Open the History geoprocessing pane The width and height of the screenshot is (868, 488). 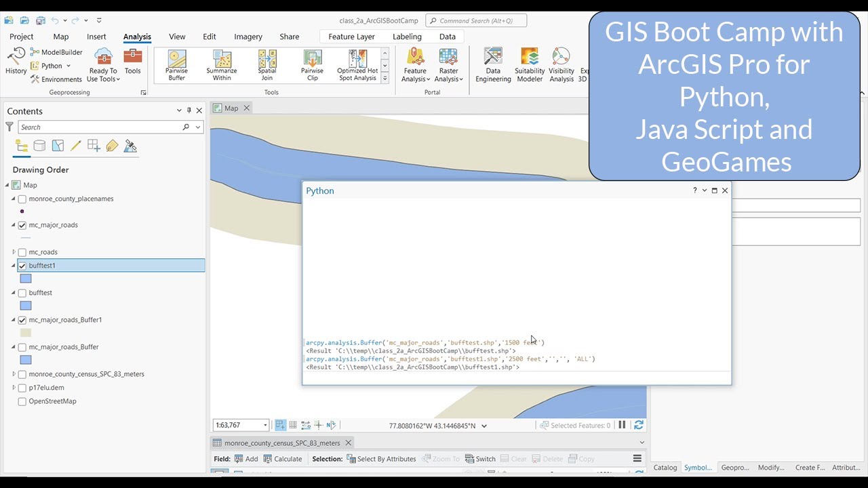point(16,60)
